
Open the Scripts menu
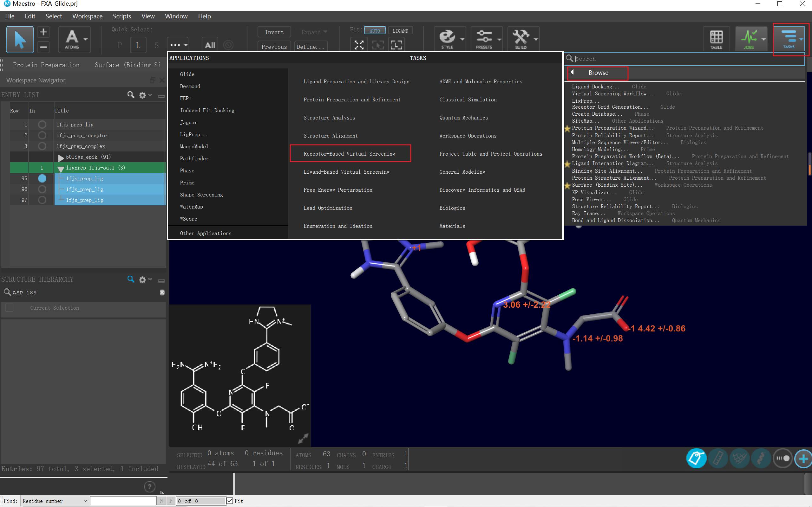[x=122, y=16]
